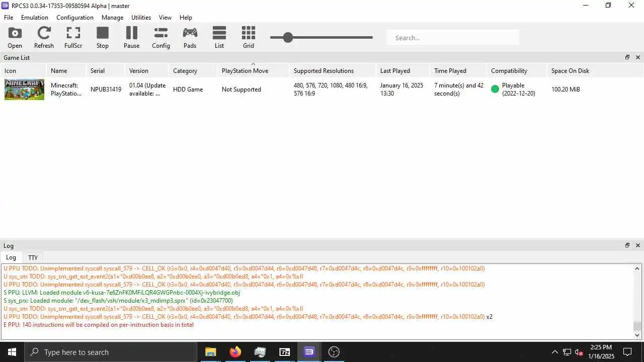The width and height of the screenshot is (644, 362).
Task: Click the January 16, 2025 last played cell
Action: (402, 89)
